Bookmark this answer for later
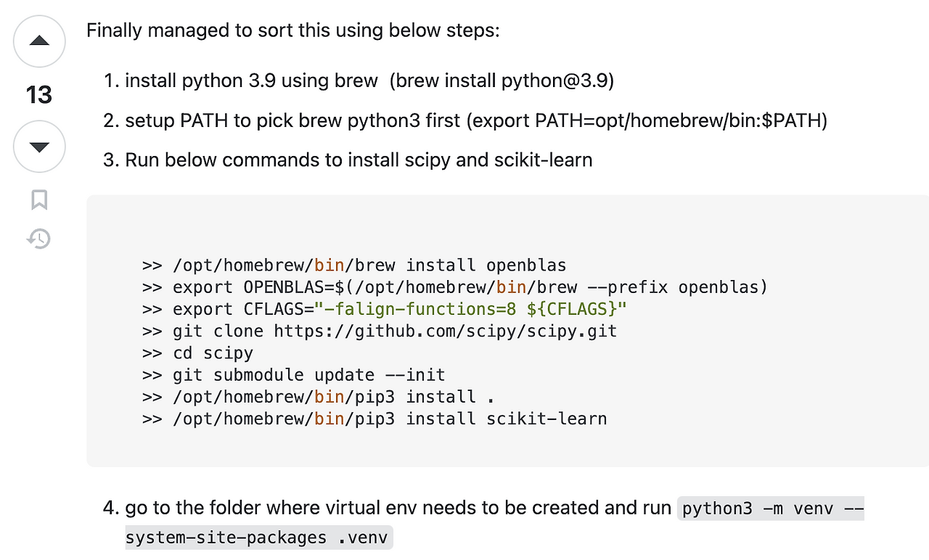Image resolution: width=929 pixels, height=560 pixels. coord(38,200)
